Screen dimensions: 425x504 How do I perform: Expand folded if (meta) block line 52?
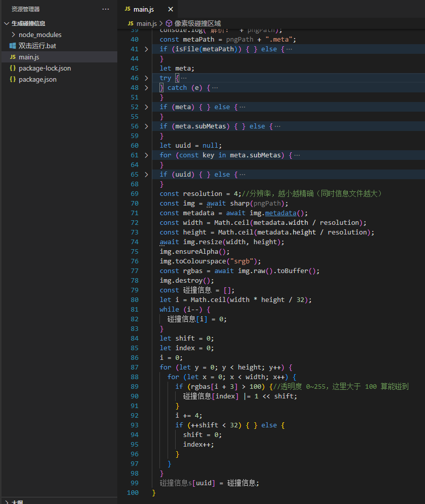[146, 107]
